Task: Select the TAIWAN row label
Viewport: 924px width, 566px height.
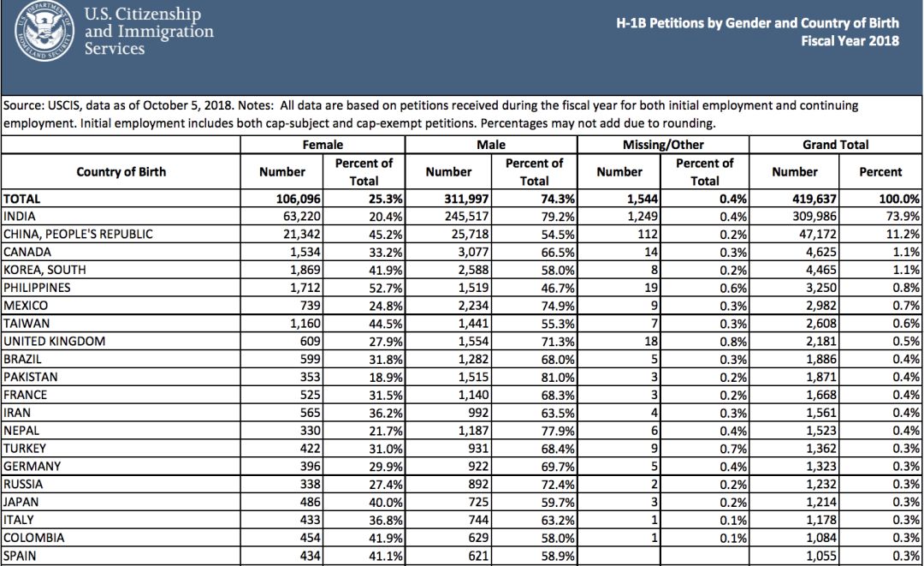Action: (x=27, y=323)
